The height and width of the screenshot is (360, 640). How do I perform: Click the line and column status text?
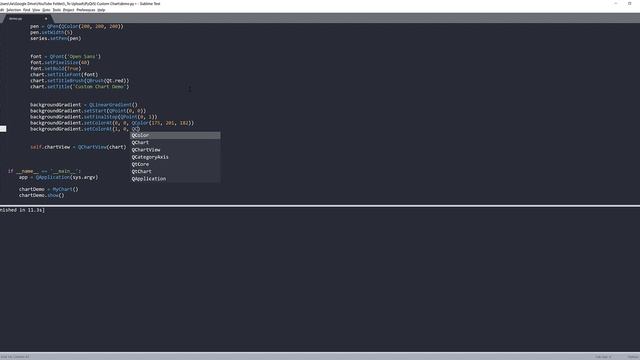(15, 356)
